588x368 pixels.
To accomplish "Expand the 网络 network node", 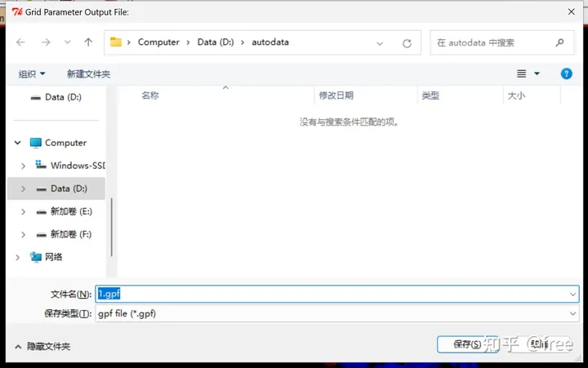I will coord(18,257).
